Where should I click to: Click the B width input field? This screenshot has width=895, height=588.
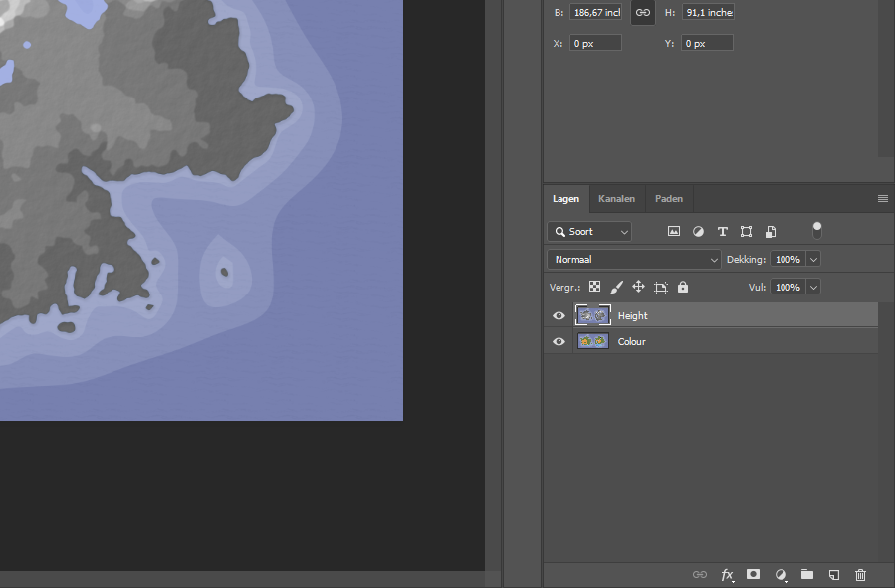(596, 12)
